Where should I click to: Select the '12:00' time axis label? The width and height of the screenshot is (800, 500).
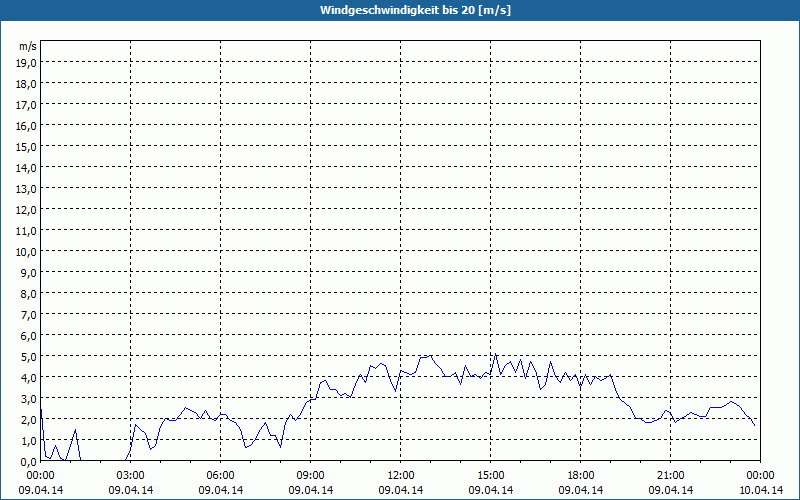401,476
